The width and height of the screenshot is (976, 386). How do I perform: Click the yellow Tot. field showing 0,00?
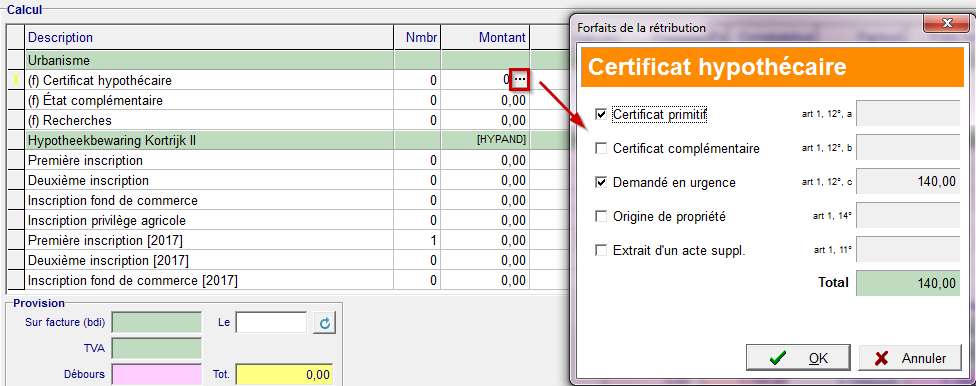pos(284,374)
